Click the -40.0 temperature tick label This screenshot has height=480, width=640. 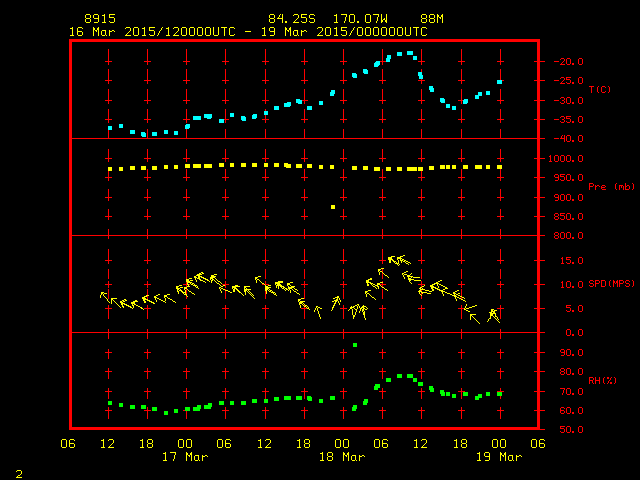point(568,139)
